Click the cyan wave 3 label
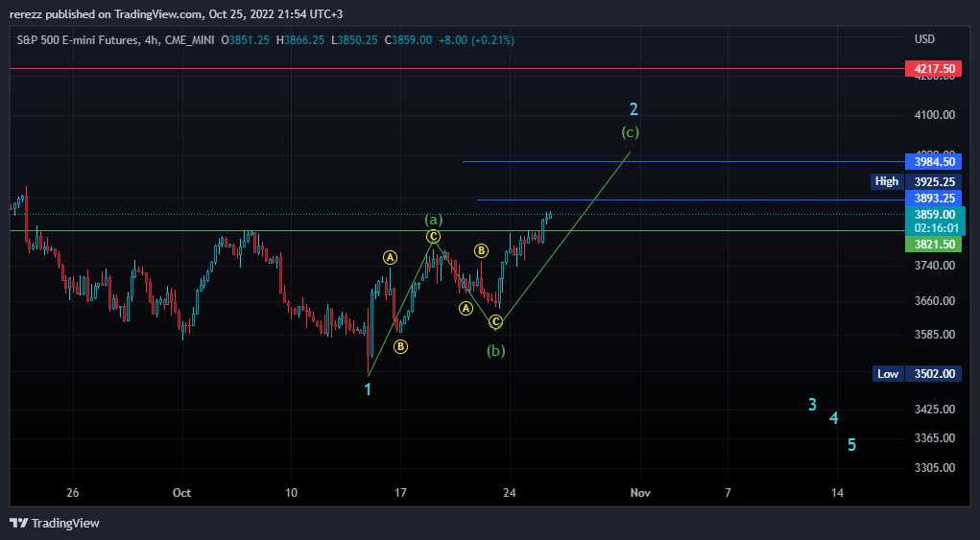 (812, 405)
